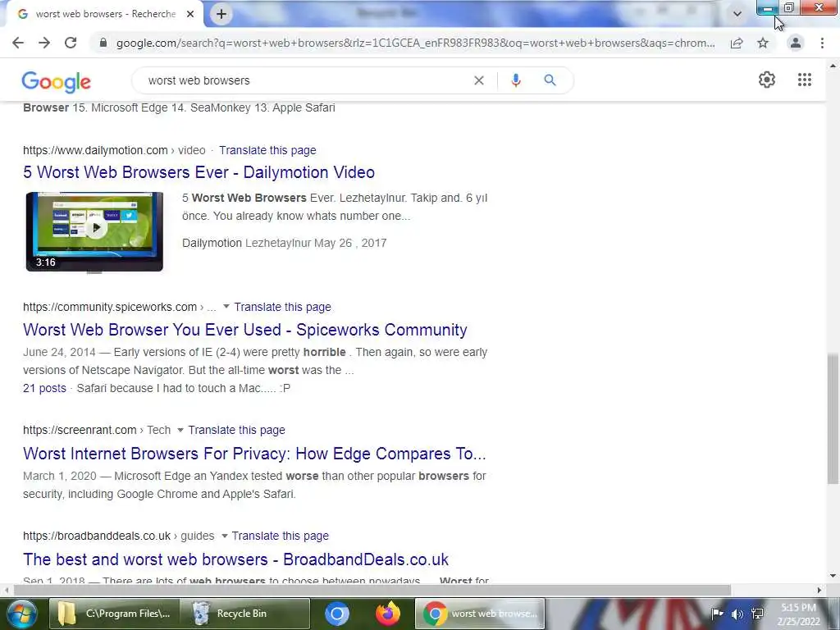This screenshot has width=840, height=630.
Task: Open Worst Web Browser You Ever Used result
Action: pos(244,330)
